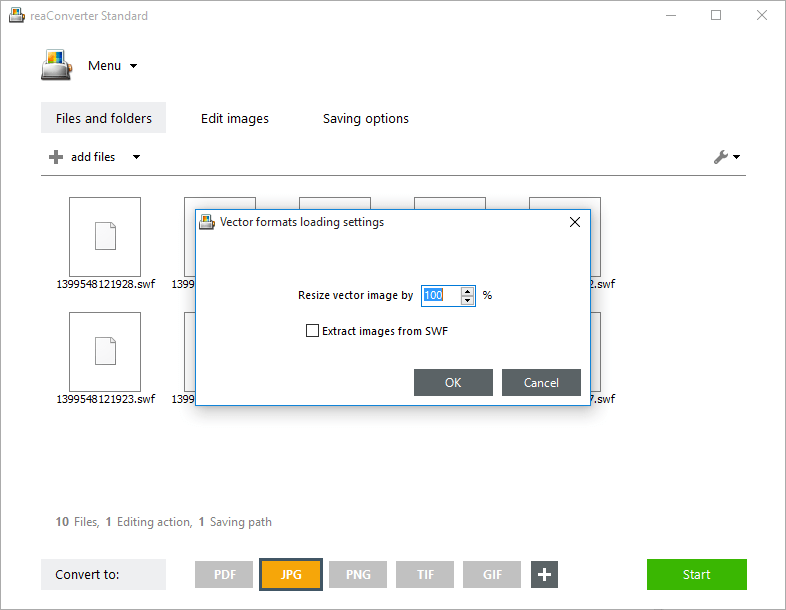This screenshot has height=610, width=786.
Task: Choose JPG as output format
Action: (291, 574)
